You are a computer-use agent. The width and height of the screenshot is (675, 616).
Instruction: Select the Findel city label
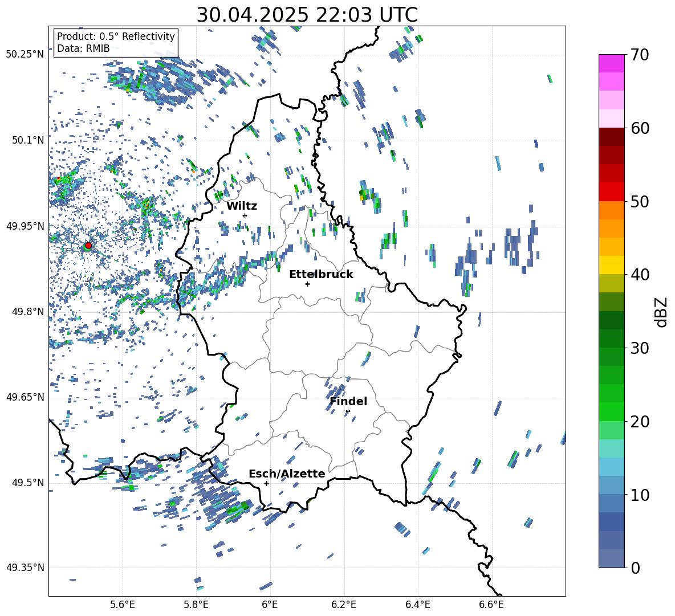[348, 401]
